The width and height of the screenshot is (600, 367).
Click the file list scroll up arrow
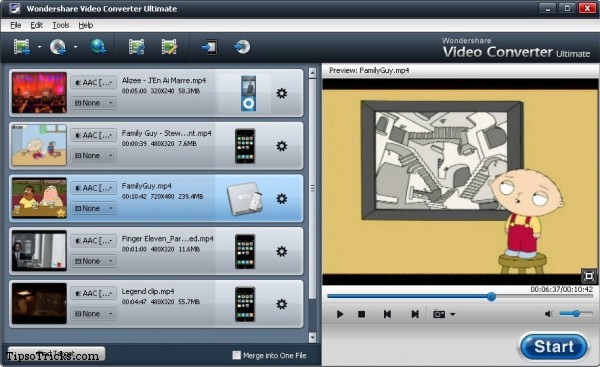pos(312,73)
